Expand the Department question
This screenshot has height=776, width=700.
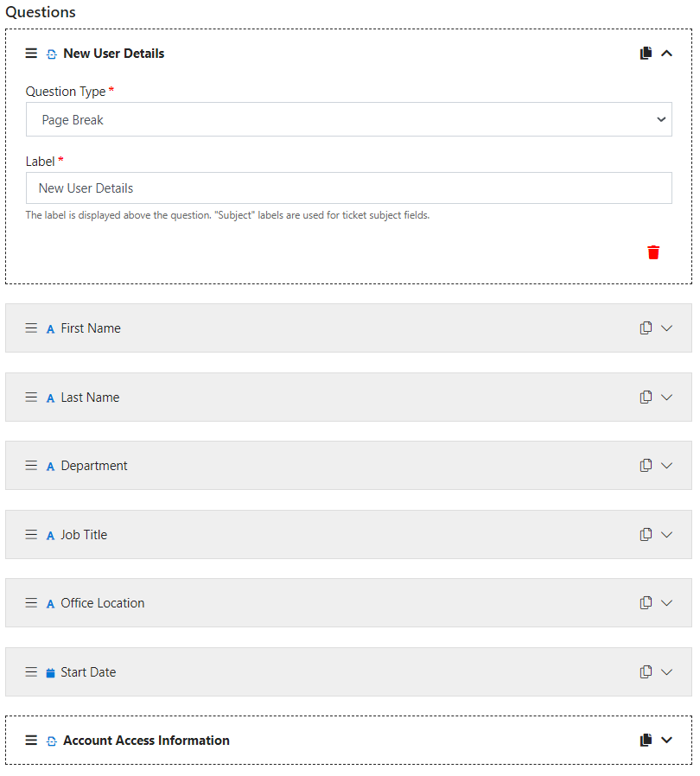click(x=666, y=466)
